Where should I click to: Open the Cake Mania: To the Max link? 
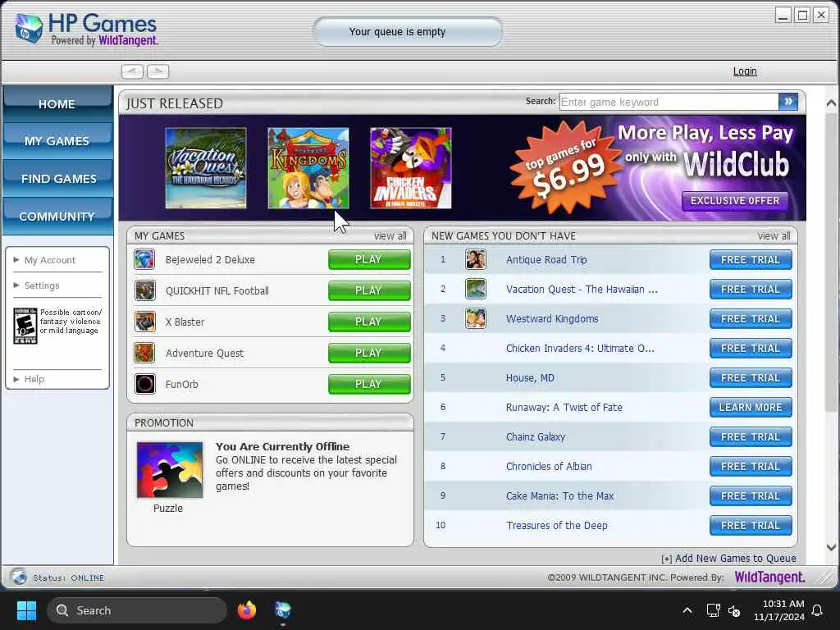click(x=559, y=496)
